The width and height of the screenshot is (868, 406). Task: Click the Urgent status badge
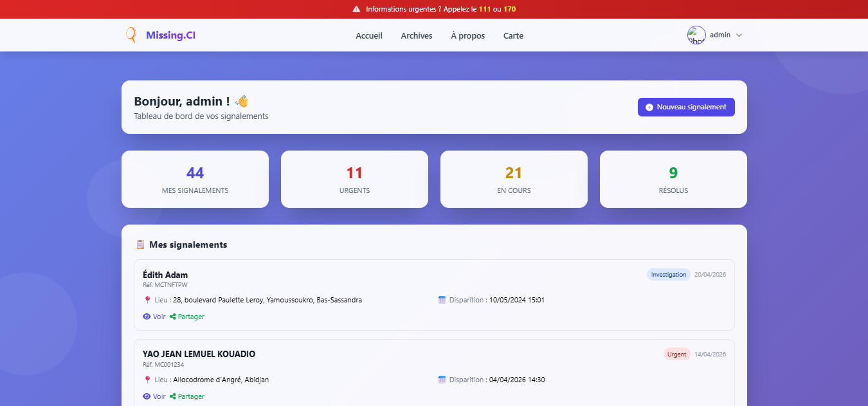click(676, 355)
